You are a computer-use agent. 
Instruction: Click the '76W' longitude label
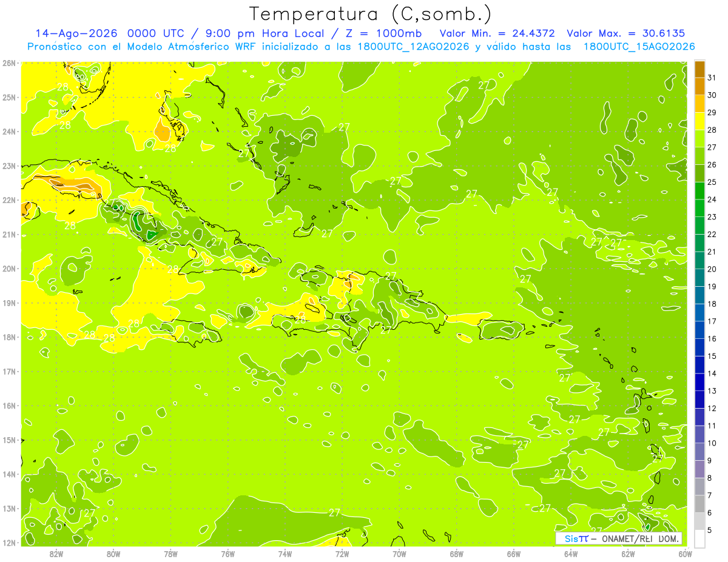[x=227, y=554]
